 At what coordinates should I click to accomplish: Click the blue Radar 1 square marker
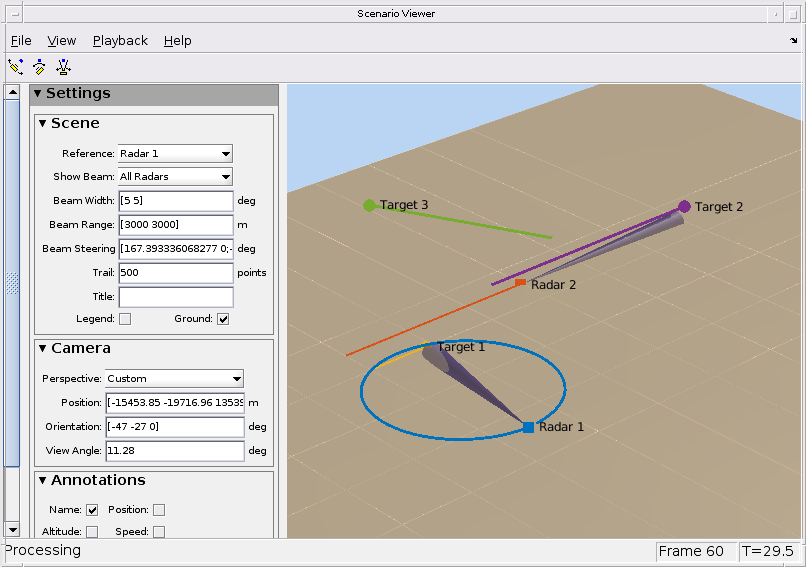coord(528,427)
